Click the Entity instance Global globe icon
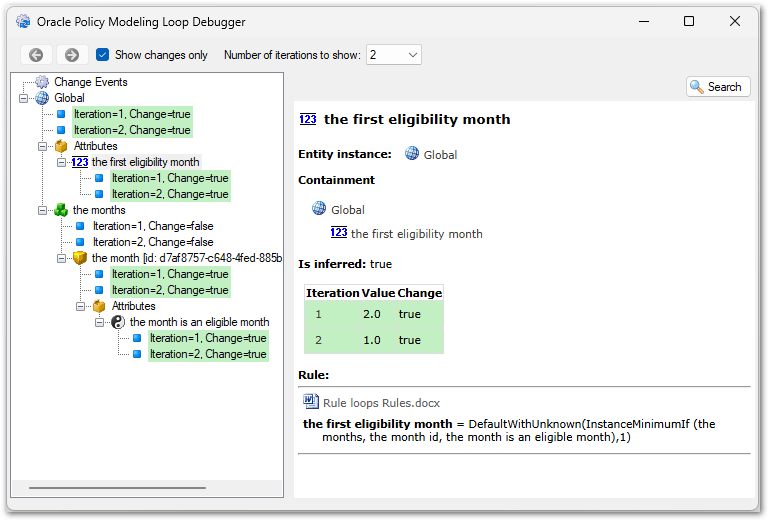 (412, 154)
